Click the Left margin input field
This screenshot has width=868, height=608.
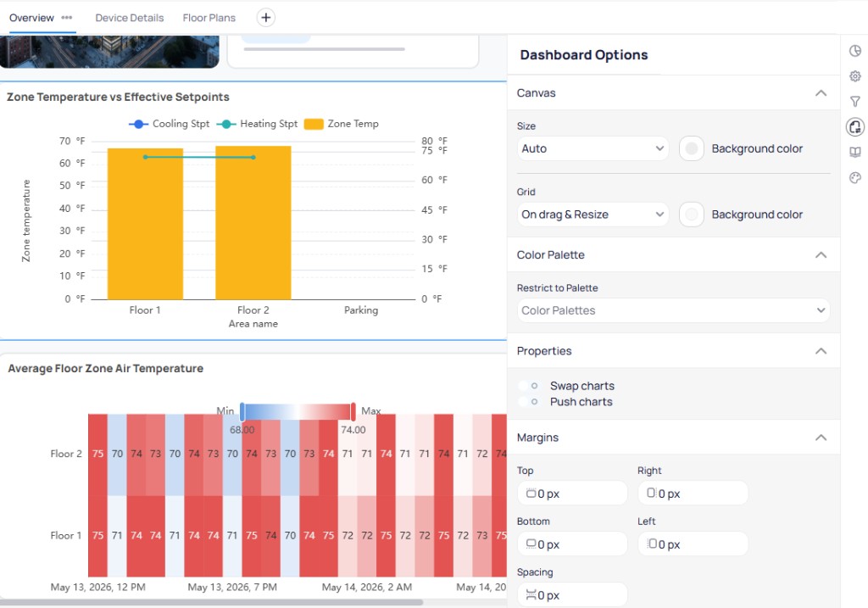click(x=693, y=544)
